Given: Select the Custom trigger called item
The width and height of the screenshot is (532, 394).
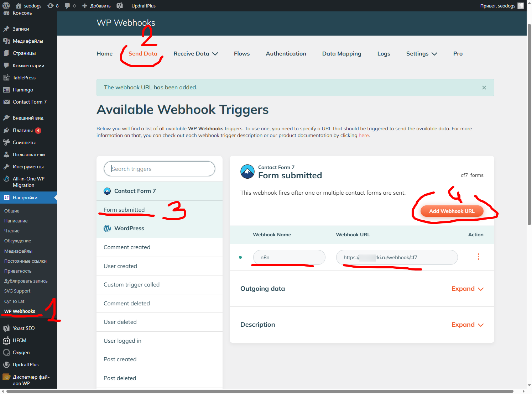Looking at the screenshot, I should point(160,285).
